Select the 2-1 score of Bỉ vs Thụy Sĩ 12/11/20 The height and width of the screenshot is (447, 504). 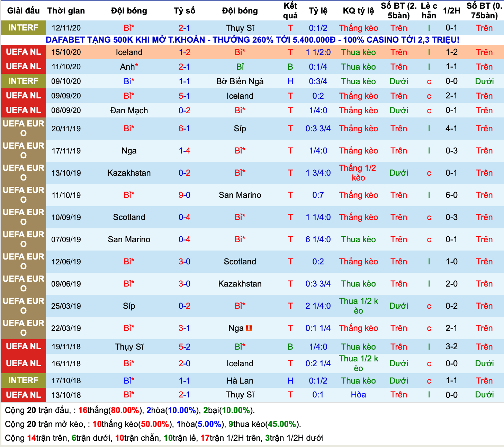pyautogui.click(x=184, y=28)
